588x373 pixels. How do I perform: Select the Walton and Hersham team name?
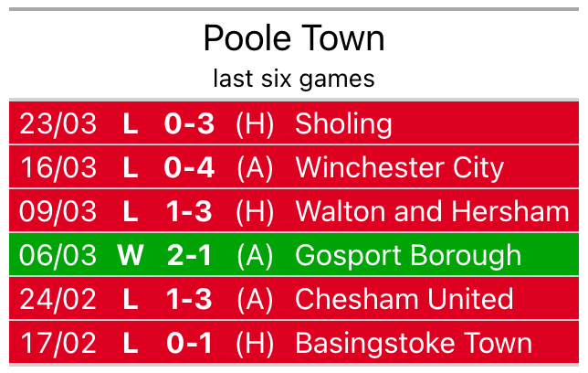pyautogui.click(x=432, y=212)
